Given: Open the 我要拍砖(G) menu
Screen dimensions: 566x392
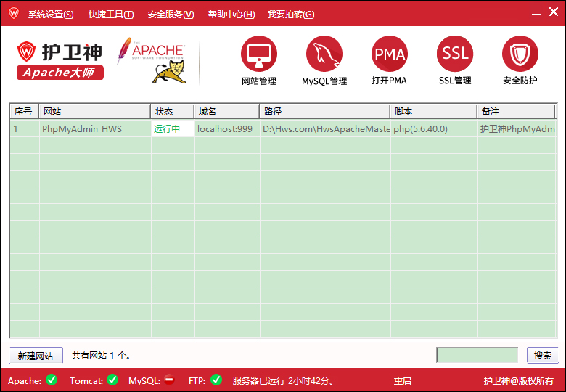Looking at the screenshot, I should pyautogui.click(x=291, y=15).
